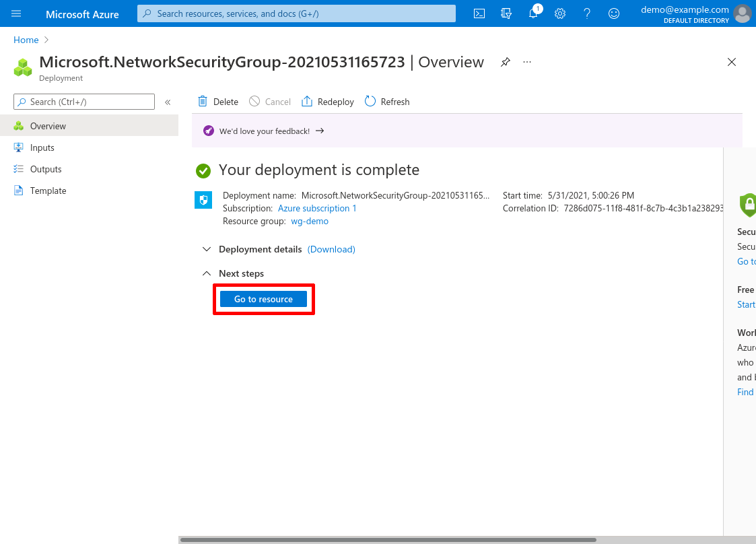The width and height of the screenshot is (756, 544).
Task: Click the Microsoft Azure logo text
Action: (x=82, y=14)
